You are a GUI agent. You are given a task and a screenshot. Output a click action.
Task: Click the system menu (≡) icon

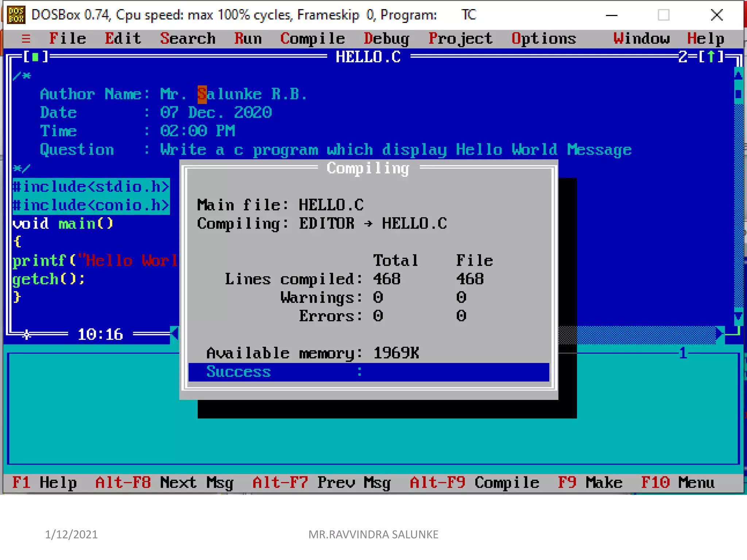(x=26, y=39)
